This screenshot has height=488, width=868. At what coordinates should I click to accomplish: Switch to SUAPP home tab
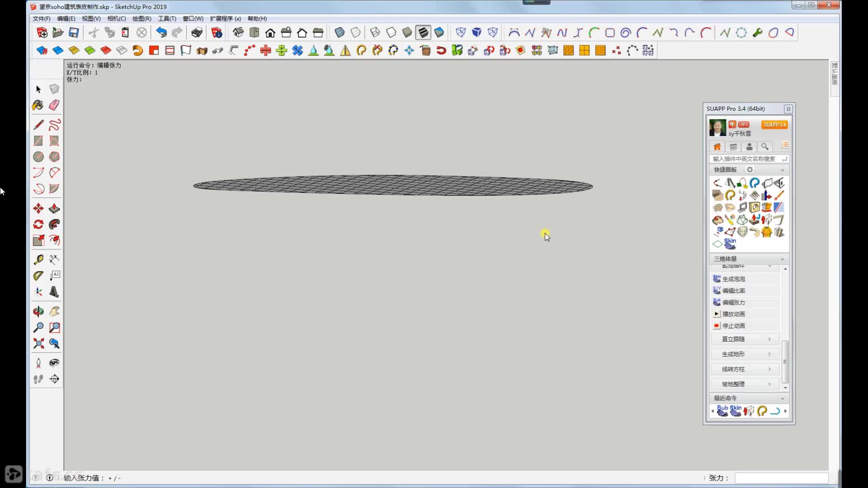717,147
